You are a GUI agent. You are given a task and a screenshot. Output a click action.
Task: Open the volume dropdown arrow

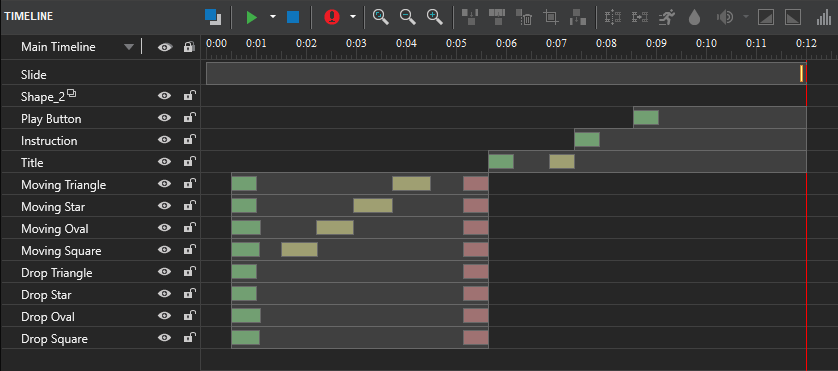pos(746,17)
